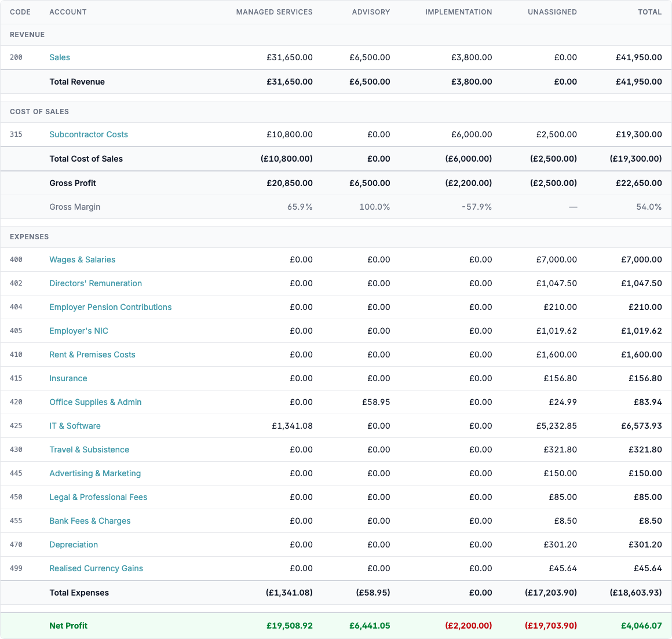Click Total Revenue total £41,950.00

[x=638, y=82]
